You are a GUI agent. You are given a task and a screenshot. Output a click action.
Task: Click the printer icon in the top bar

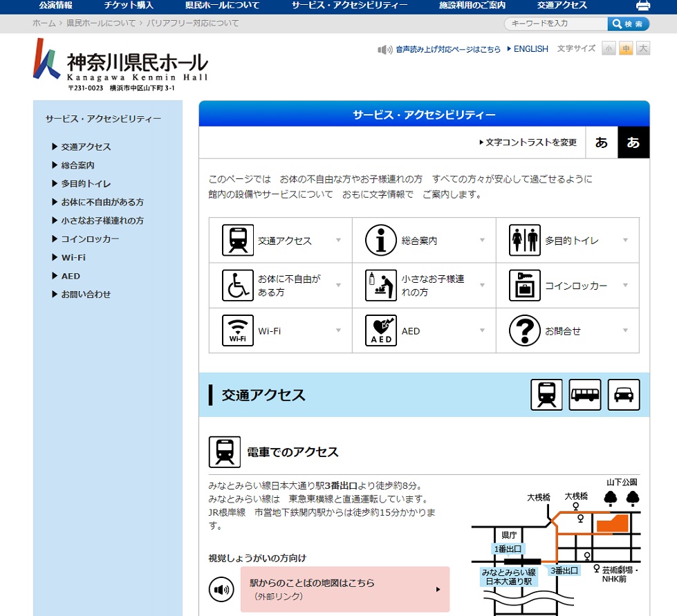(x=642, y=6)
